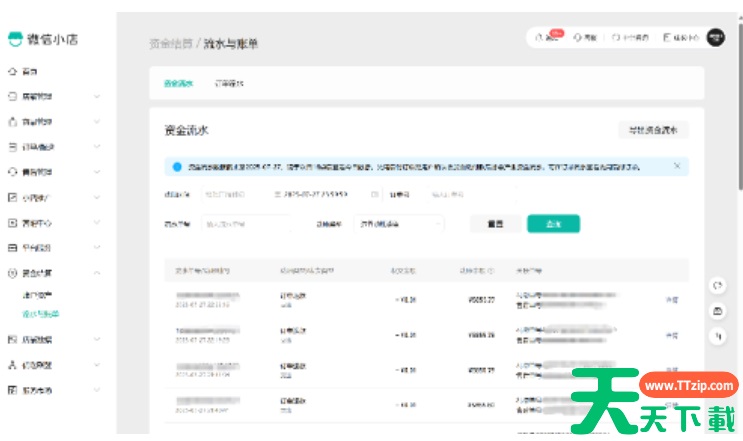
Task: Click the 导出资金流水 export button
Action: (652, 130)
